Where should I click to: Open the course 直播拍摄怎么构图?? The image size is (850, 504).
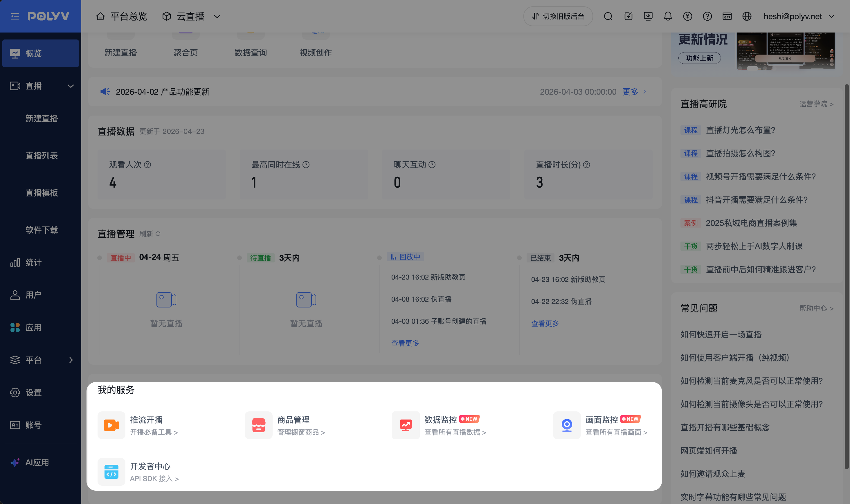point(740,154)
